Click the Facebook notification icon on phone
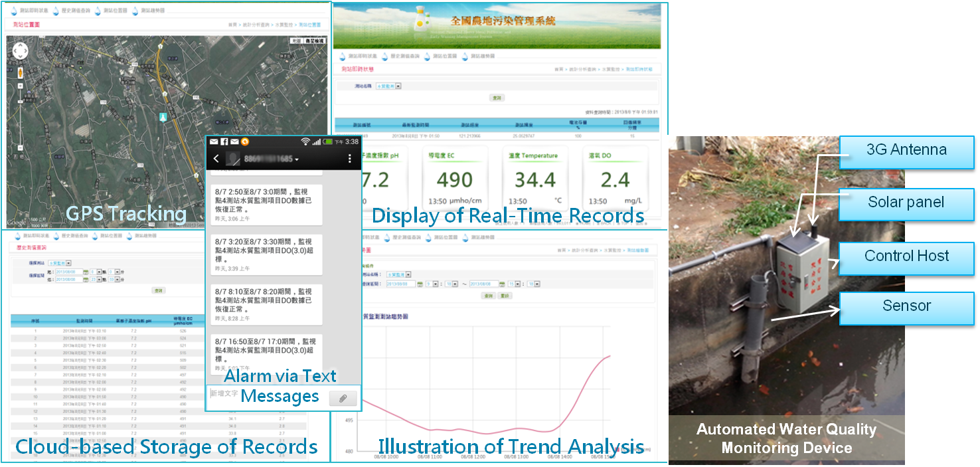Image resolution: width=980 pixels, height=467 pixels. [224, 141]
